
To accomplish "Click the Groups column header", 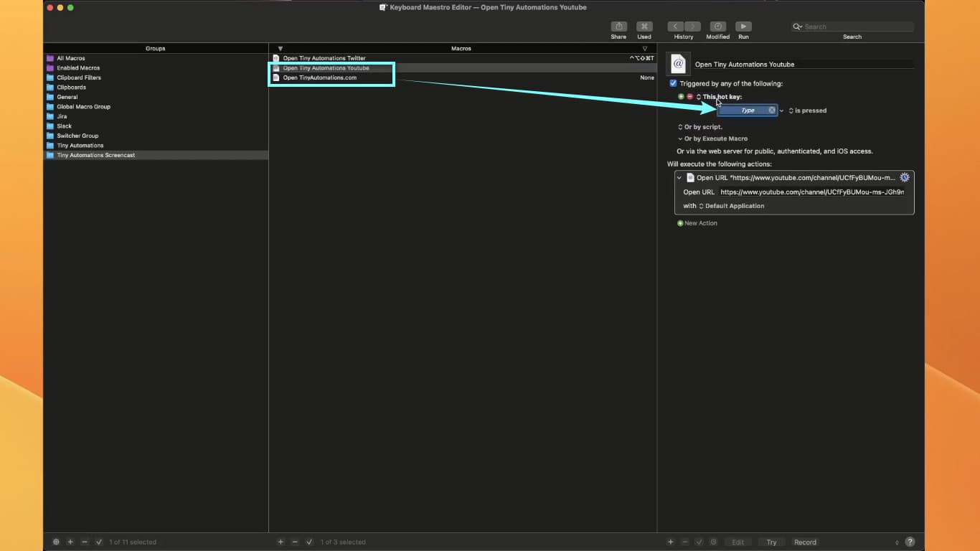I will (156, 48).
